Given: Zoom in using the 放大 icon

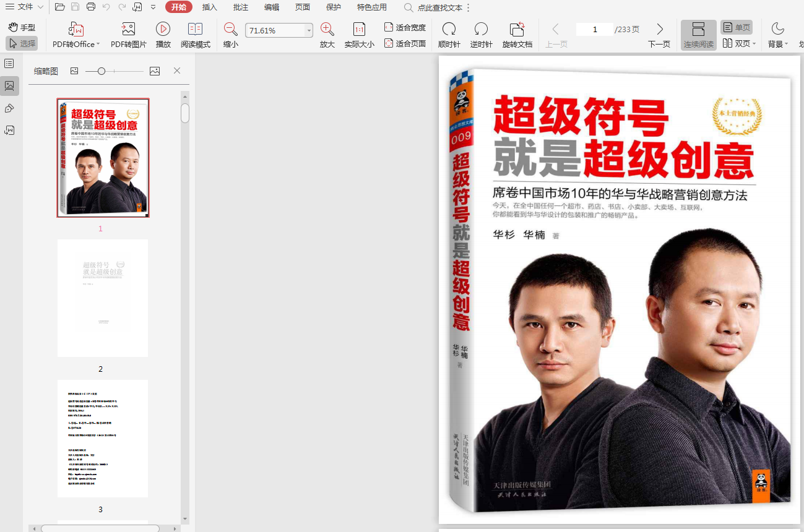Looking at the screenshot, I should 327,30.
